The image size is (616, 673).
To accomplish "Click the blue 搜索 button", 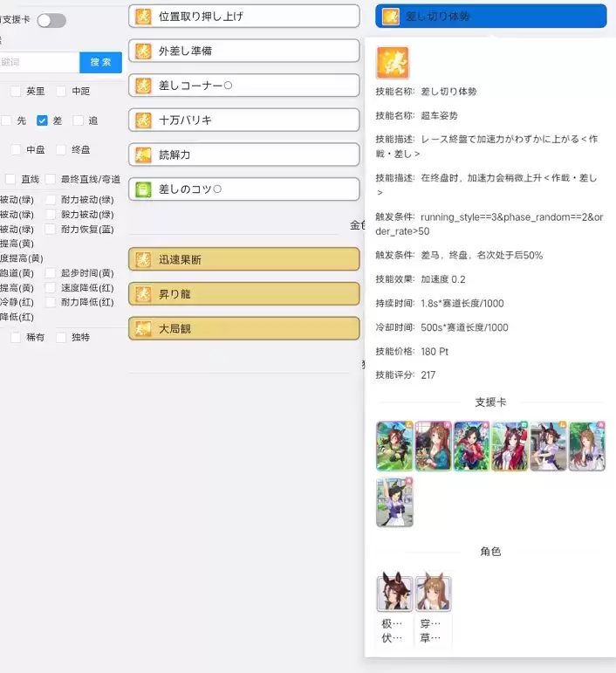I will [101, 62].
